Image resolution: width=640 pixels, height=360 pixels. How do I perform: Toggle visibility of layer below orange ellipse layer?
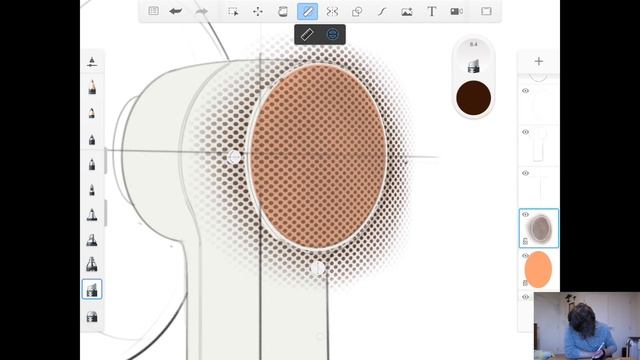pos(525,297)
